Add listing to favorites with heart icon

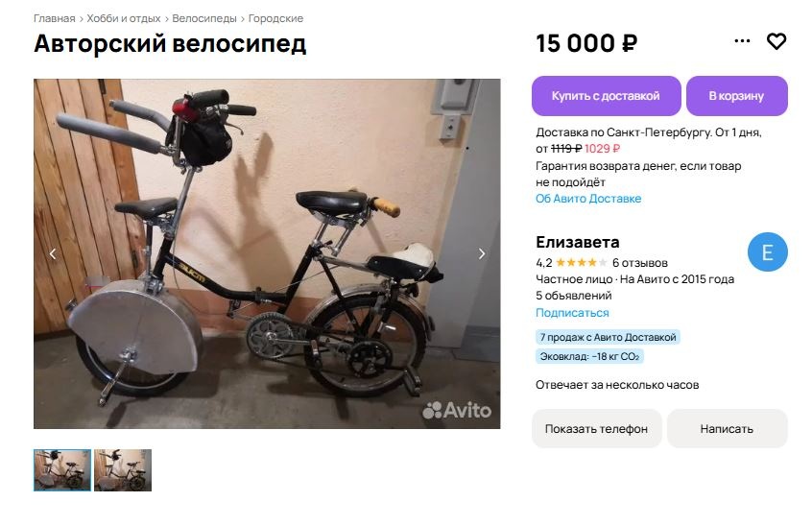tap(776, 41)
